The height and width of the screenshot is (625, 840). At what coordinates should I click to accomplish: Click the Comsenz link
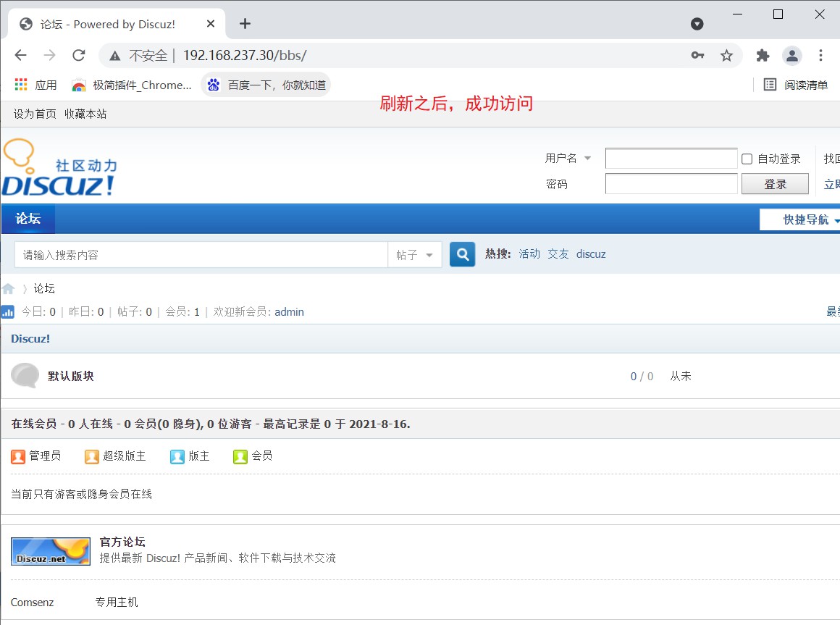32,603
